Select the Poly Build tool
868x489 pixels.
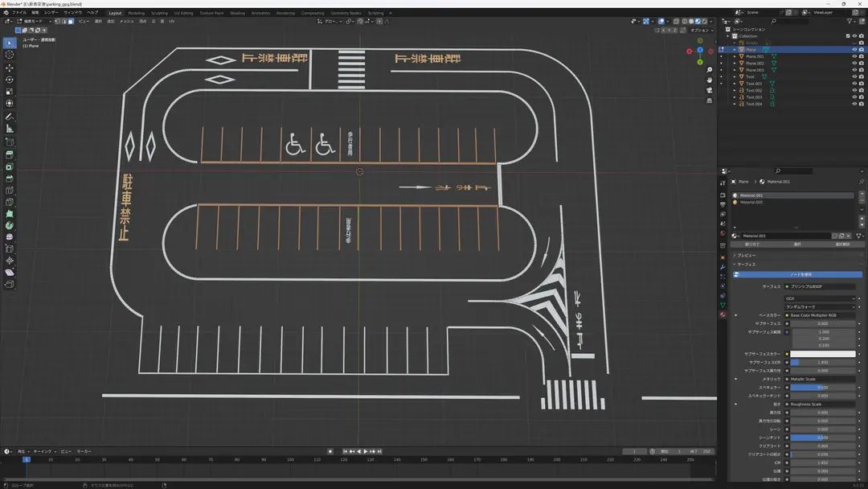tap(10, 214)
